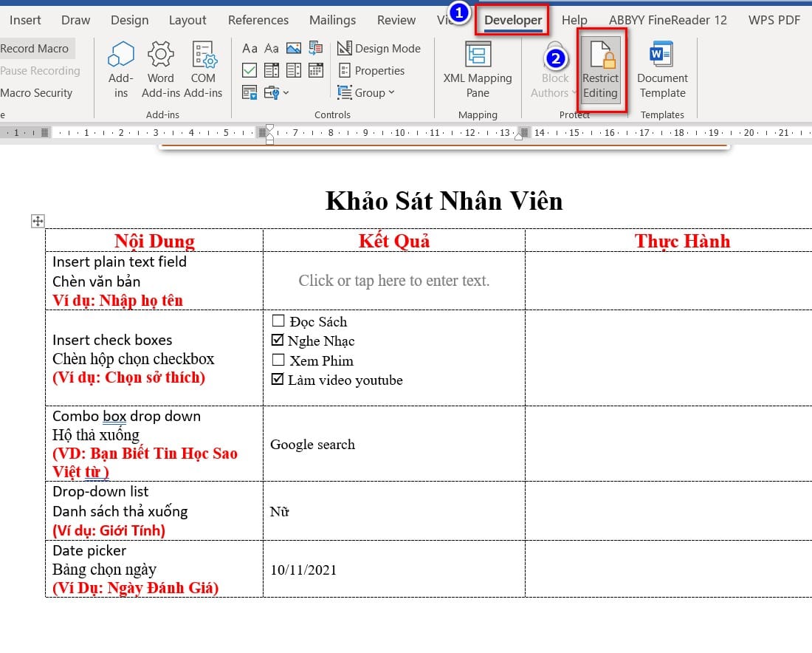The image size is (812, 653).
Task: Open Macro Security settings
Action: coord(36,93)
